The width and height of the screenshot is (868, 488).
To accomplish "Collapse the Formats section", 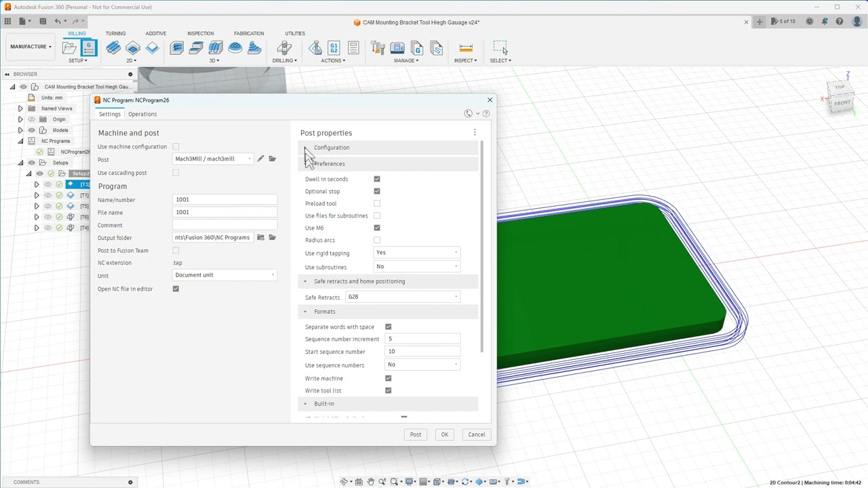I will tap(305, 312).
